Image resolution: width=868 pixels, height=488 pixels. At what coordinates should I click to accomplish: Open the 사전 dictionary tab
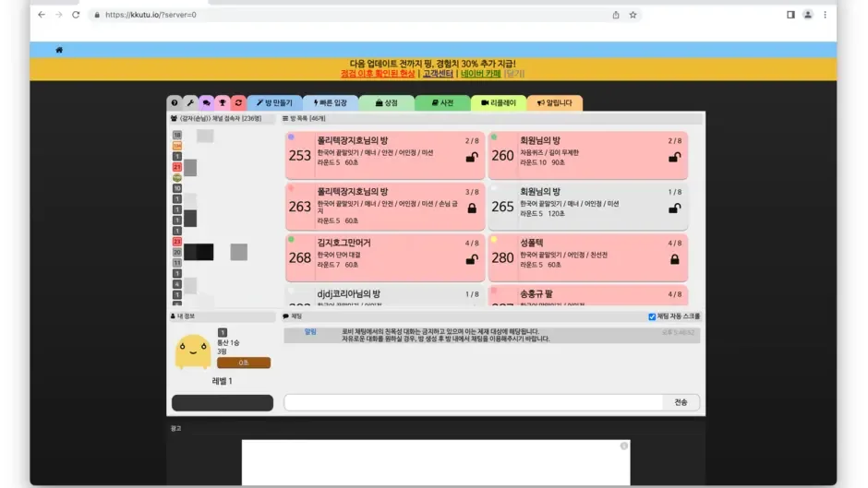[x=442, y=103]
